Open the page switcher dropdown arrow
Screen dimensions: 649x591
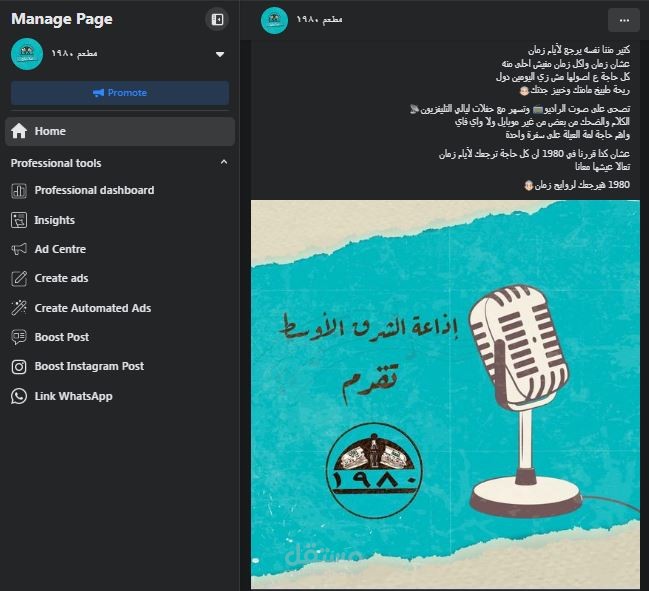(220, 54)
